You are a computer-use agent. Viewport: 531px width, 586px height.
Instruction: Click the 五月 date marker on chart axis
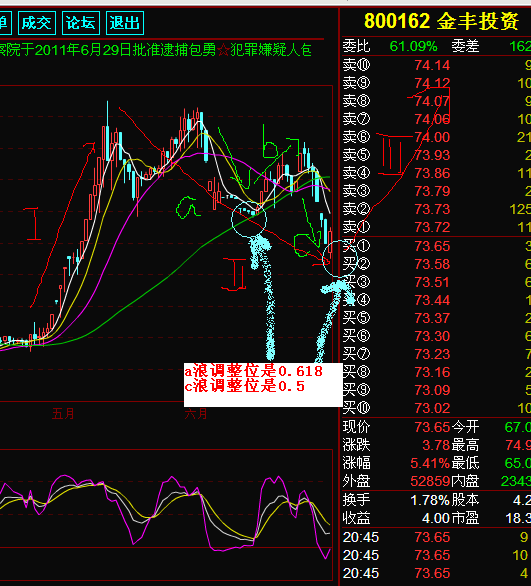tap(63, 414)
